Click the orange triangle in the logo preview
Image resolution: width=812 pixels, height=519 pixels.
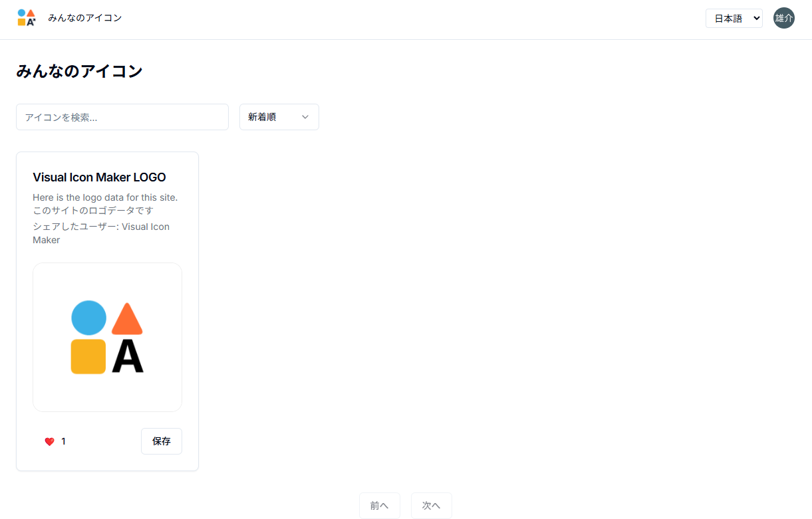(127, 320)
